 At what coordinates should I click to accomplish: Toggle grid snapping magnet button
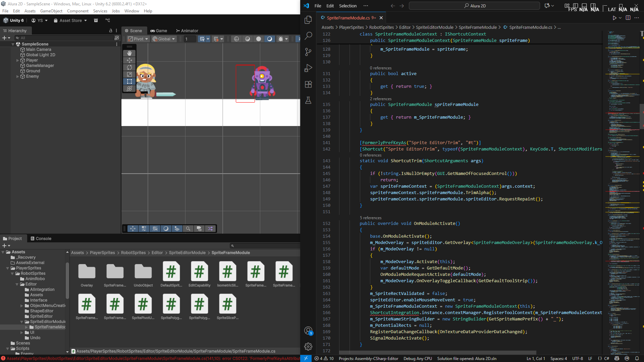point(216,39)
